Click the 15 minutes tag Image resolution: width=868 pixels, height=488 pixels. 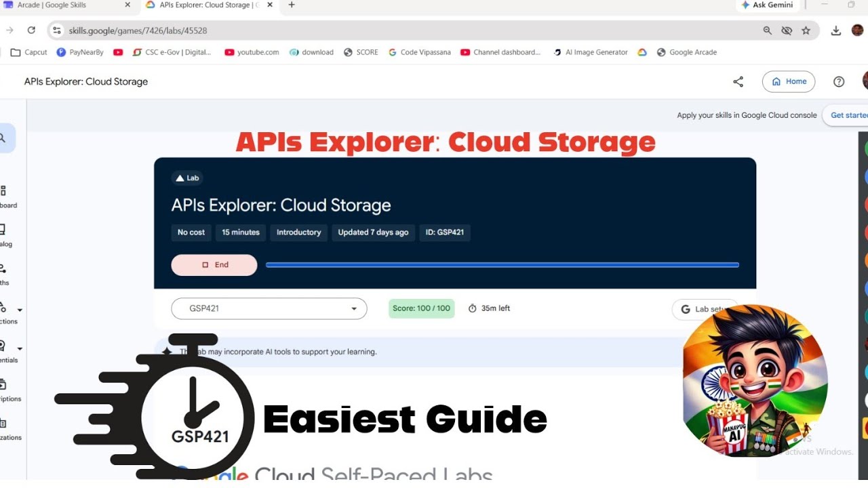pos(241,232)
